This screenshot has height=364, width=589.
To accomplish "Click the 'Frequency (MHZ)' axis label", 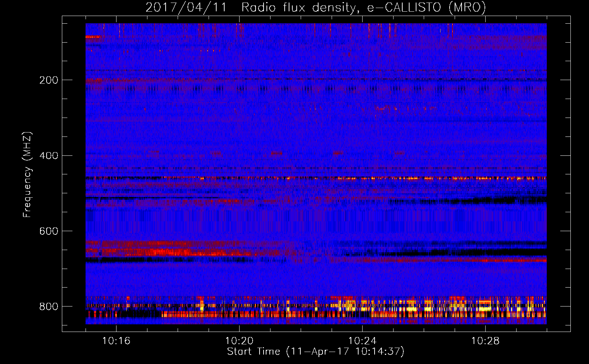I will pos(27,175).
